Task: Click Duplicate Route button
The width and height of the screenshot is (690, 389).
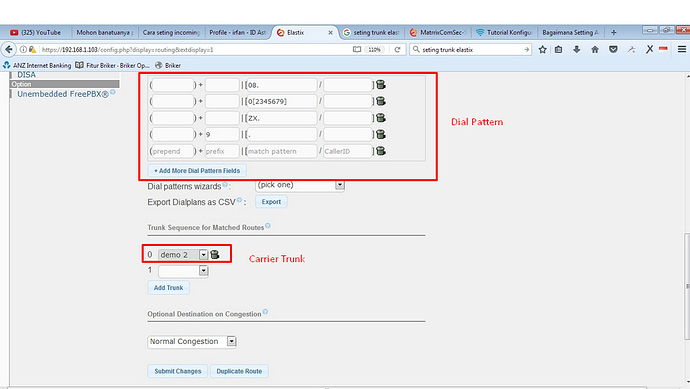Action: (239, 371)
